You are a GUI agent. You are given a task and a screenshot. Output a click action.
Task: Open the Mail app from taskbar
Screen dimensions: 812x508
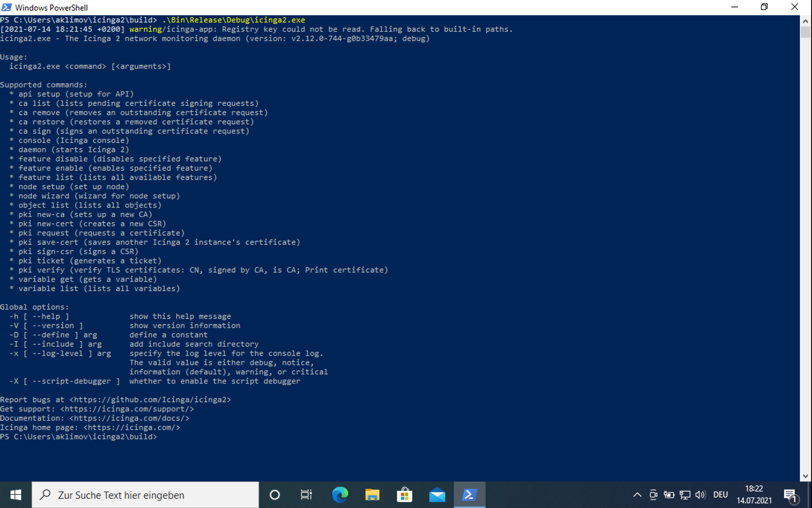(x=437, y=495)
